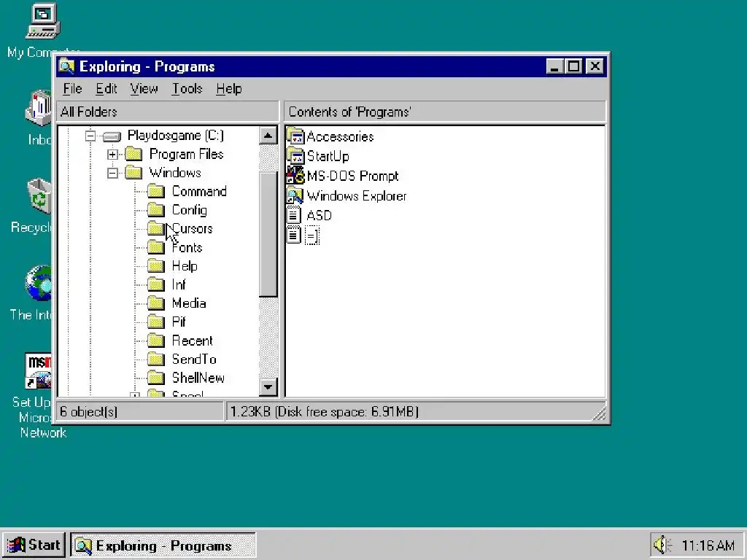Click the taskbar clock showing 11:16 AM
The width and height of the screenshot is (747, 560).
(708, 545)
